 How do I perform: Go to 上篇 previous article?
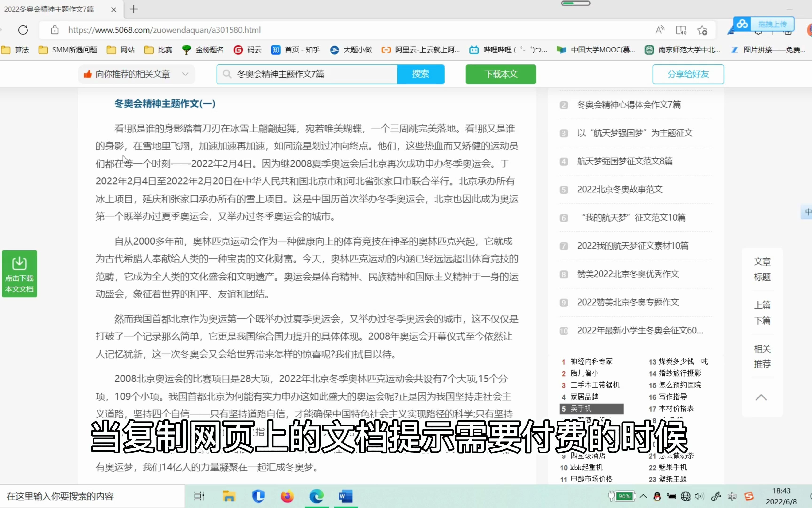762,305
